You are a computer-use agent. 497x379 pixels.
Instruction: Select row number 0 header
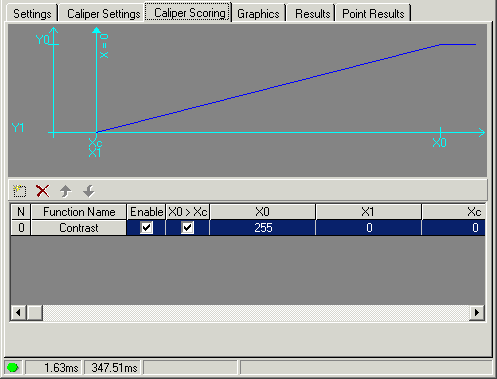pyautogui.click(x=21, y=228)
